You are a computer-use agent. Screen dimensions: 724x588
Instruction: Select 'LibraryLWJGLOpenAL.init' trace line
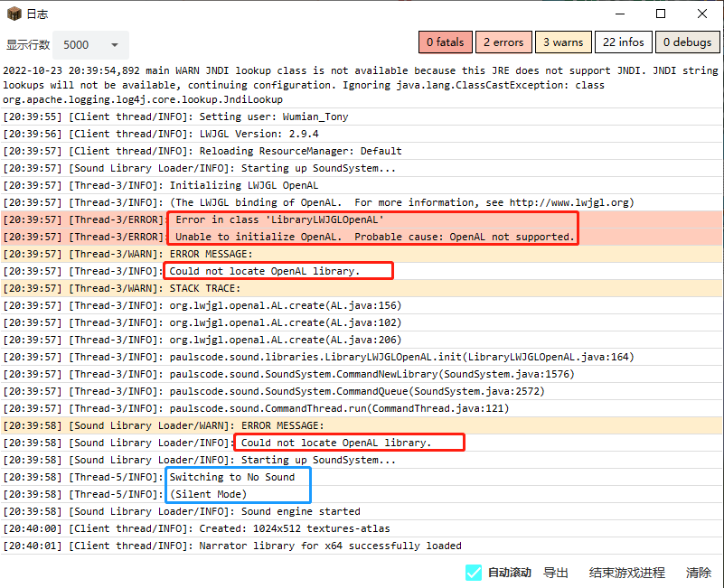(362, 357)
